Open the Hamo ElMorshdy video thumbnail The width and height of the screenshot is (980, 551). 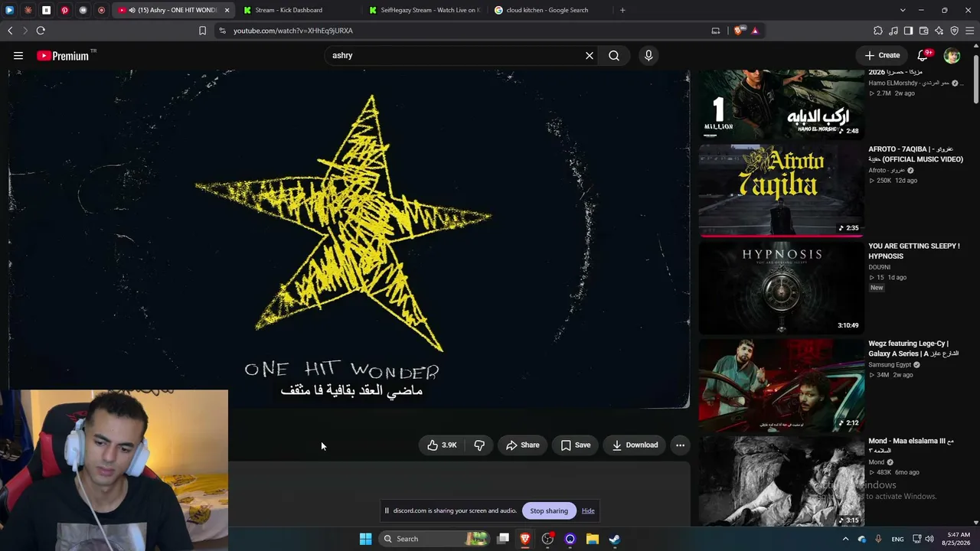coord(781,105)
